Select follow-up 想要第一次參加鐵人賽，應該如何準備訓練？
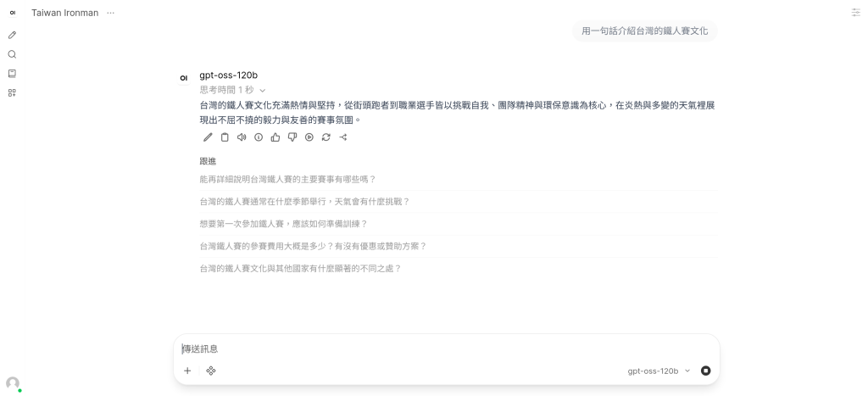The image size is (868, 396). click(x=459, y=224)
